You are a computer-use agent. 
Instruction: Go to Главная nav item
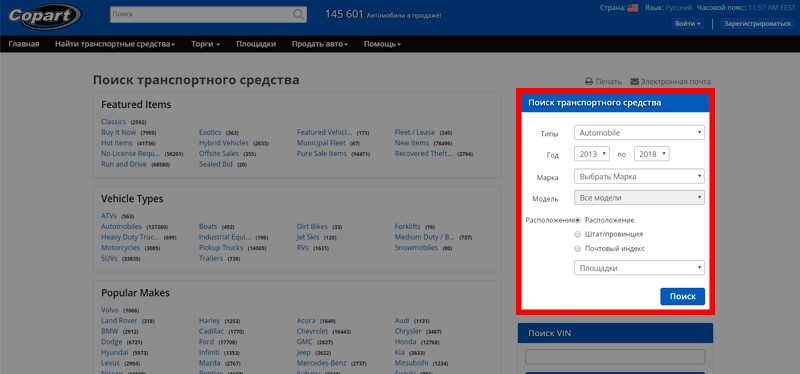pos(24,44)
